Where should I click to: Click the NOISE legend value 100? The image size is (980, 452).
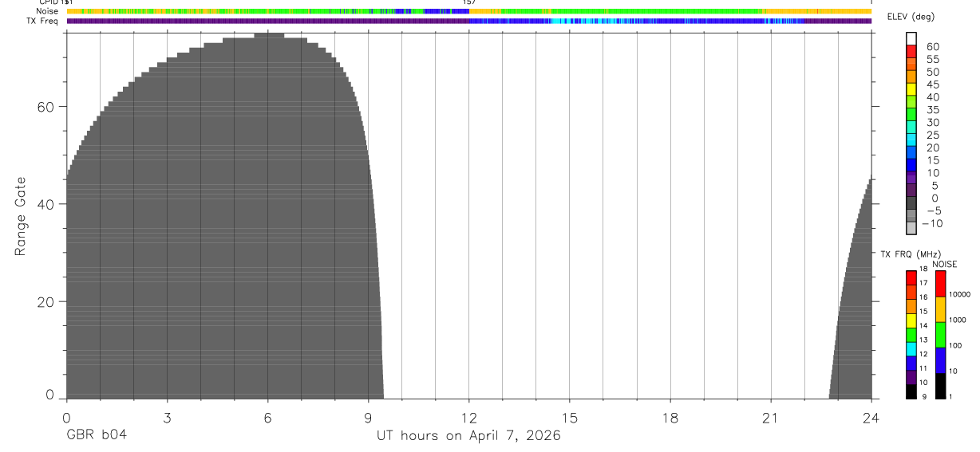click(956, 345)
